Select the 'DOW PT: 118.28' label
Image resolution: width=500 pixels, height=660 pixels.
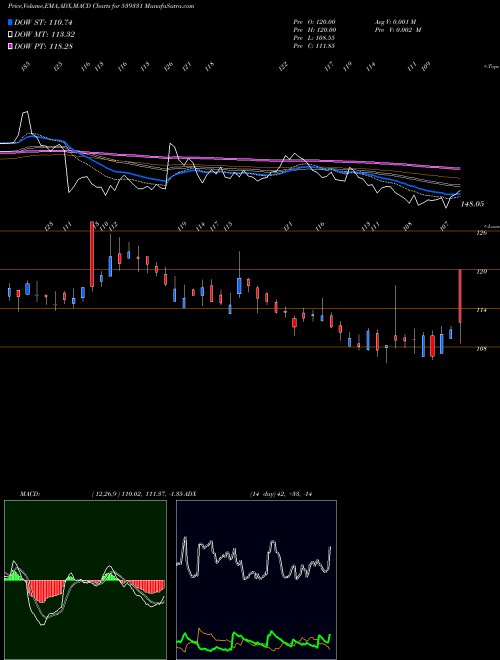[44, 46]
